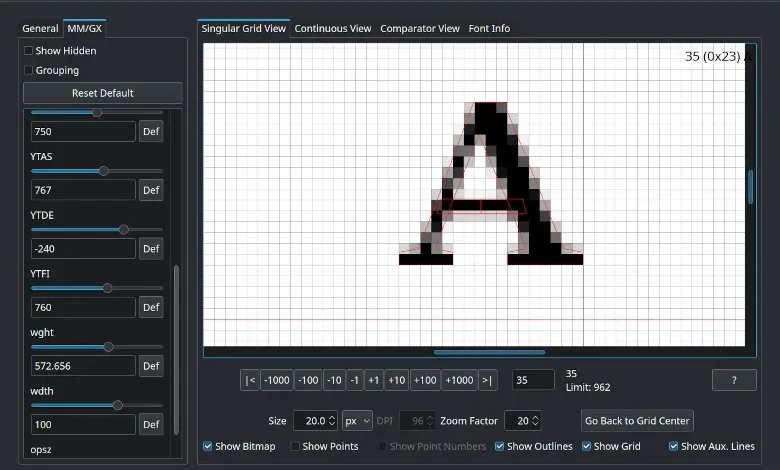The height and width of the screenshot is (470, 780).
Task: Jump to last glyph with >| button
Action: click(x=488, y=380)
